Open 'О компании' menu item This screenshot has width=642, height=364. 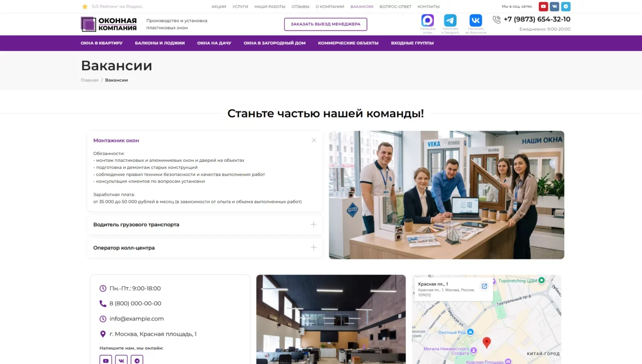click(x=330, y=7)
